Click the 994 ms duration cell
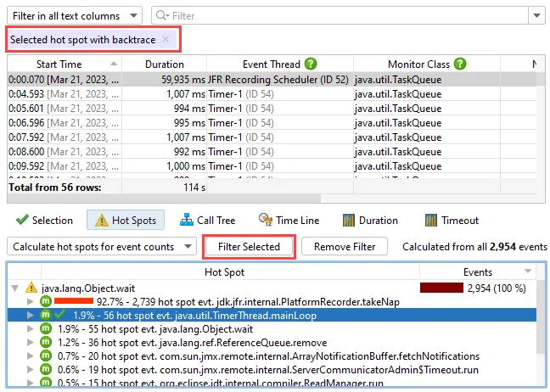Viewport: 550px width, 392px height. (x=164, y=109)
